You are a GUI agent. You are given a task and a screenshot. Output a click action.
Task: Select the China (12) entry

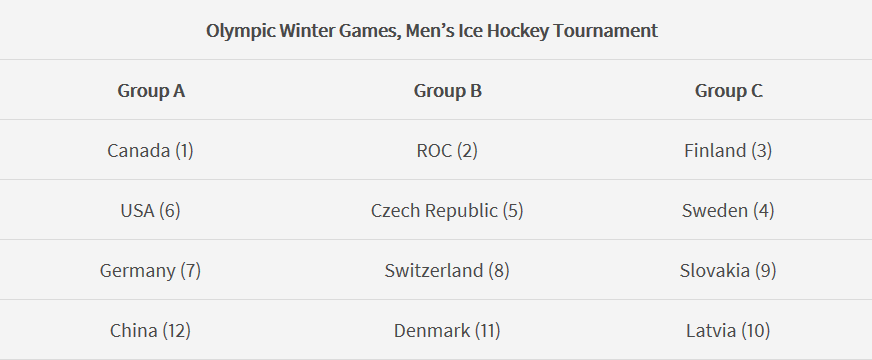[150, 331]
